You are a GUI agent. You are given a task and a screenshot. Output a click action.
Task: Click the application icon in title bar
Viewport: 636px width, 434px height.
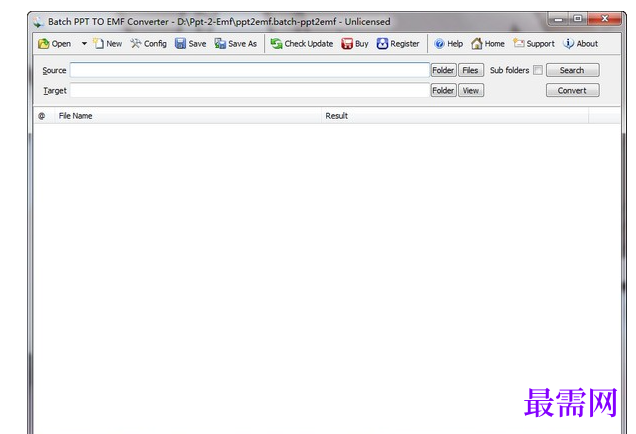tap(39, 22)
